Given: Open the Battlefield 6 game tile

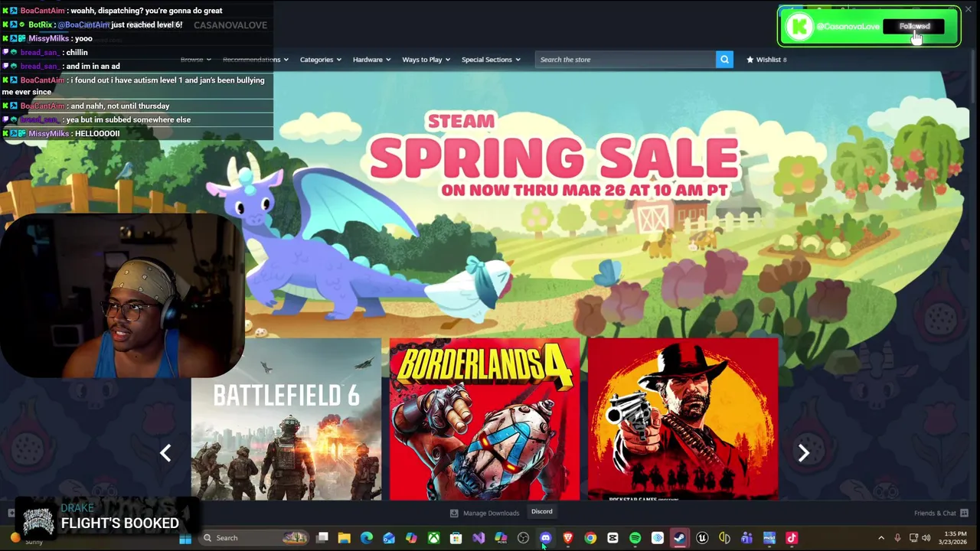Looking at the screenshot, I should point(286,419).
